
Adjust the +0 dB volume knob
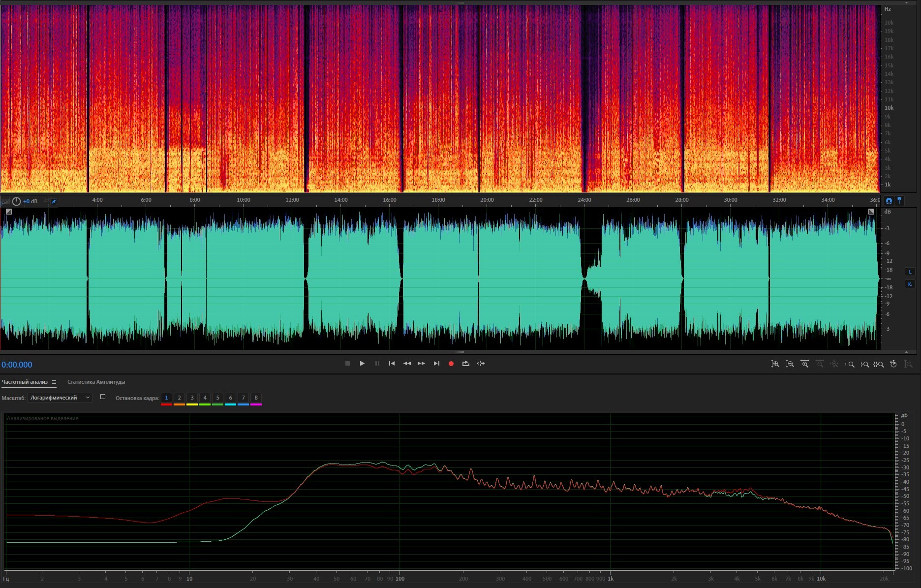pos(16,201)
